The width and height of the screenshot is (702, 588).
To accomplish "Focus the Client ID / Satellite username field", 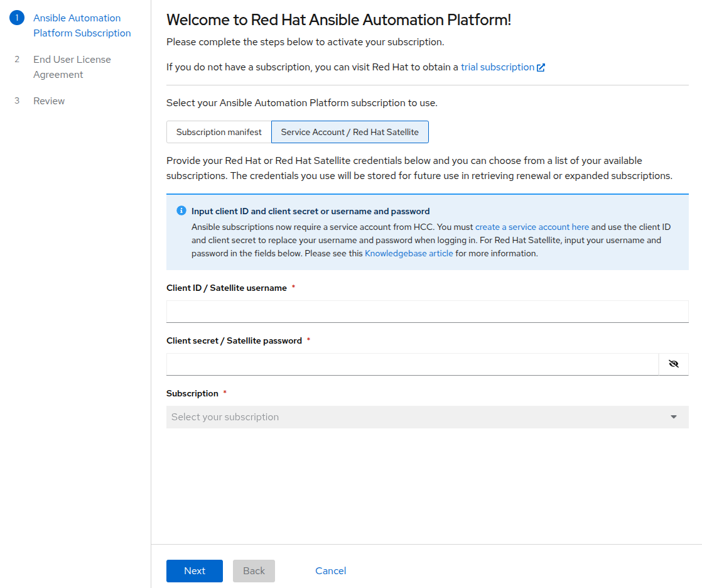I will (427, 311).
